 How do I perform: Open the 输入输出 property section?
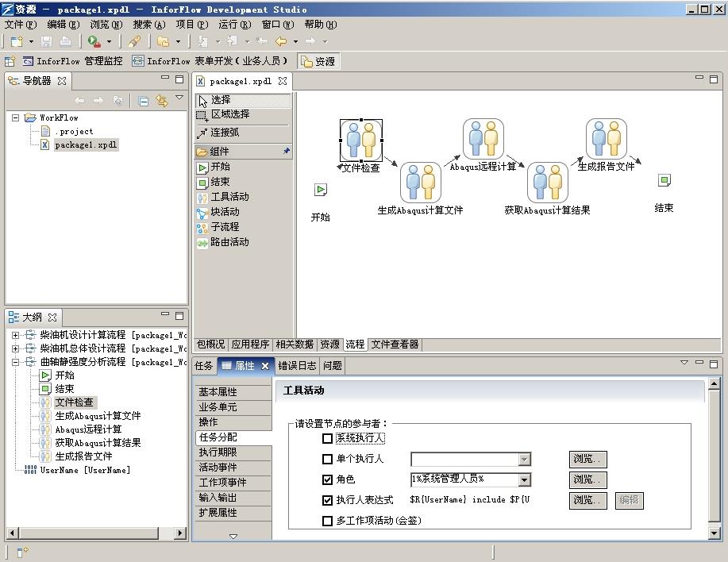(233, 498)
